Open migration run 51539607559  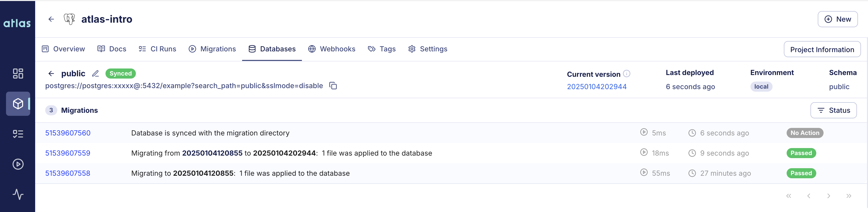coord(68,153)
